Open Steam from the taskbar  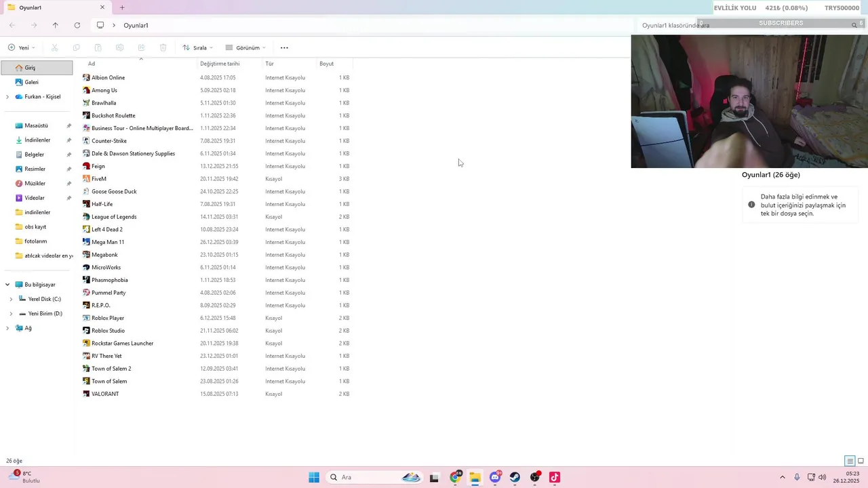[515, 477]
